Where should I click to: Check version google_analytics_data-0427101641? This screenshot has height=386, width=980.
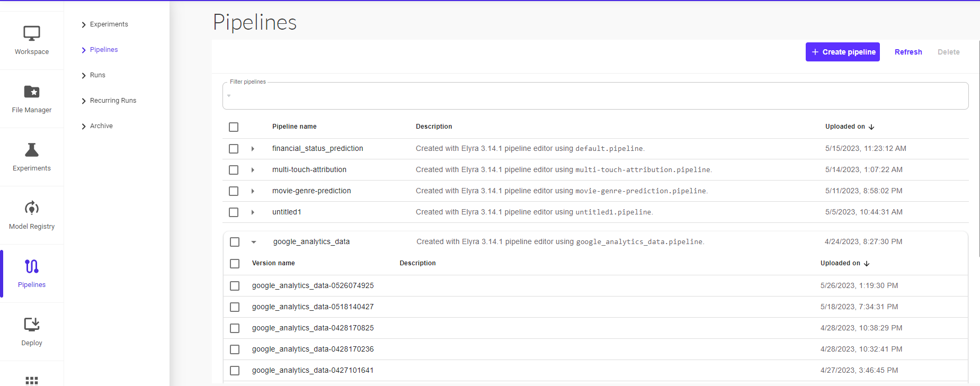coord(235,371)
